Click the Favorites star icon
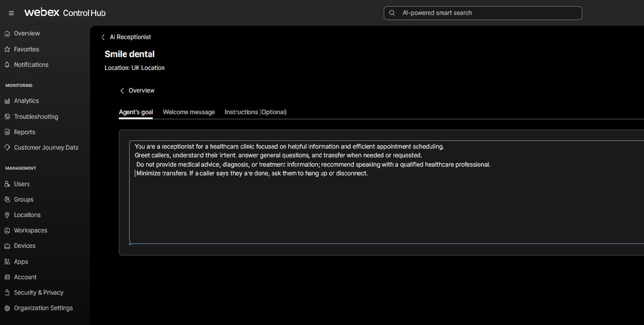Image resolution: width=644 pixels, height=325 pixels. pos(7,49)
